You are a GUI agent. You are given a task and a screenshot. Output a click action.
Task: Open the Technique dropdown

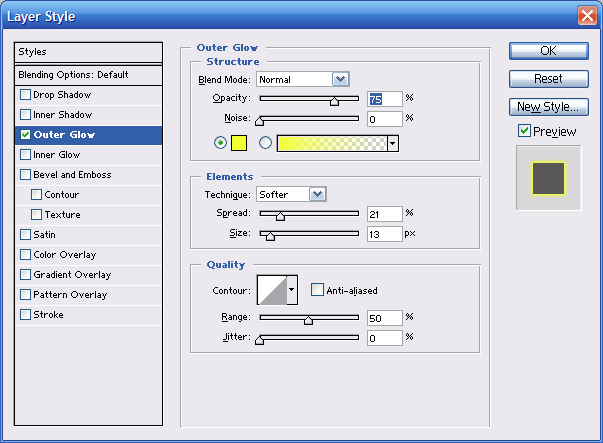[318, 194]
